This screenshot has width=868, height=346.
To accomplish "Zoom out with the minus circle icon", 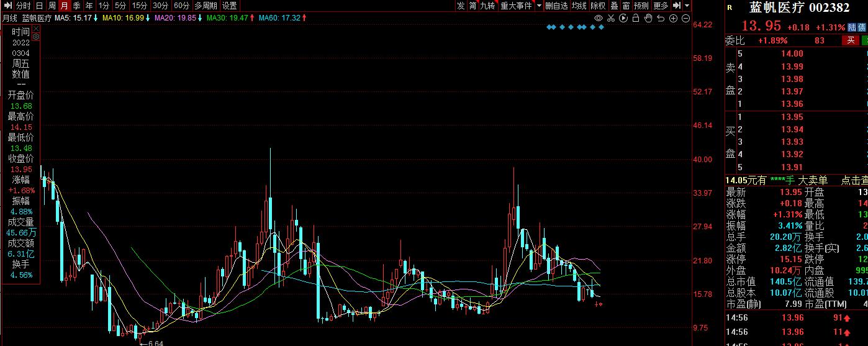I will pyautogui.click(x=685, y=18).
